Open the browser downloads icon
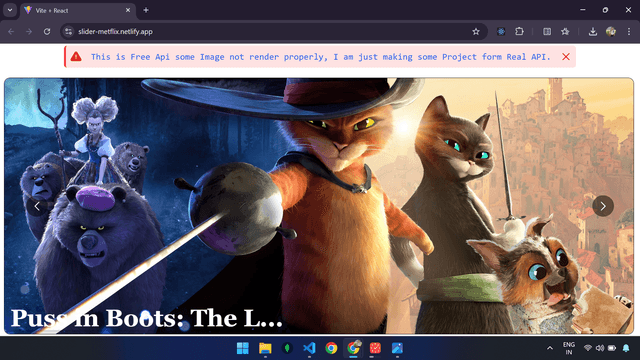640x360 pixels. (593, 31)
